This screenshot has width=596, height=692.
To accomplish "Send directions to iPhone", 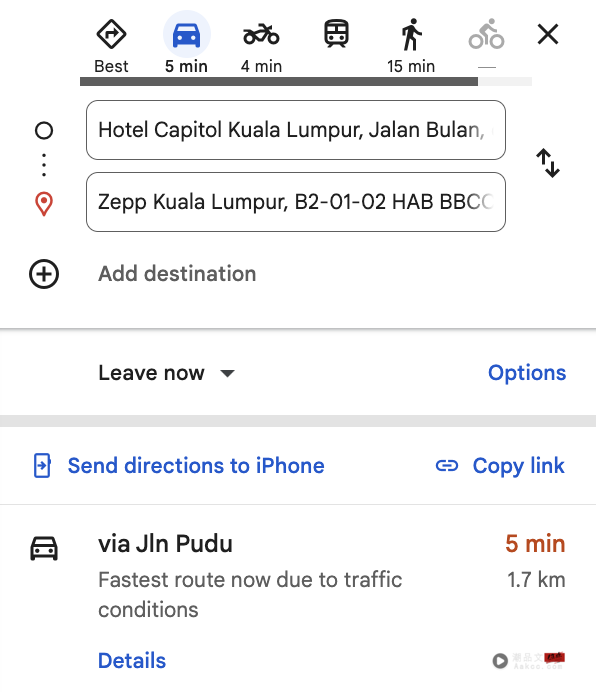I will (179, 466).
